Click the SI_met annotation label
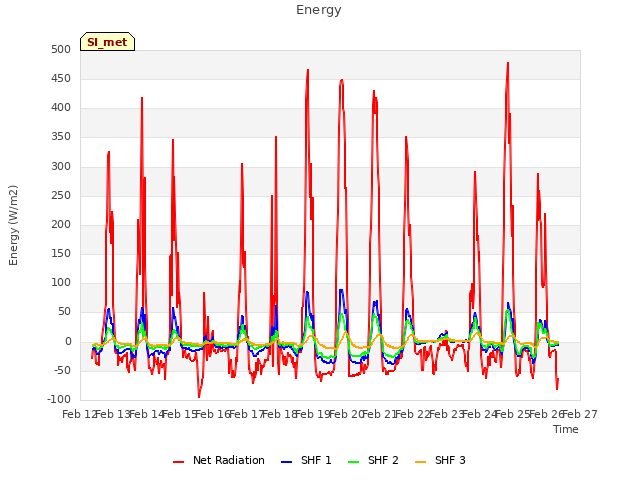The image size is (640, 480). [x=107, y=42]
